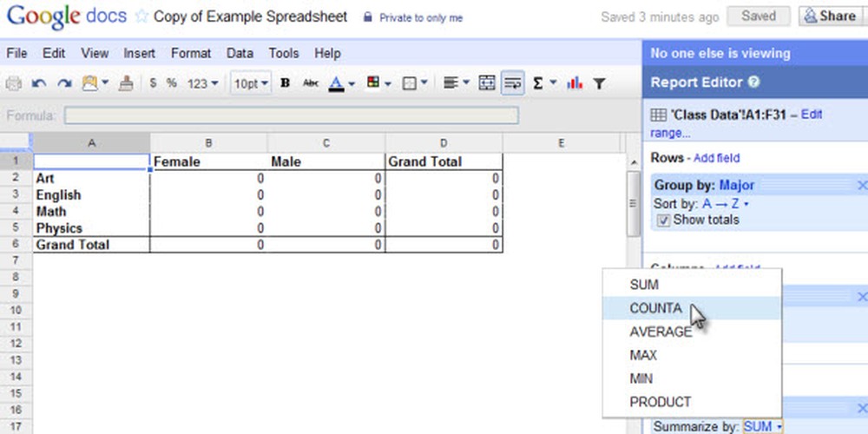Open the 123 number format menu

pos(202,83)
